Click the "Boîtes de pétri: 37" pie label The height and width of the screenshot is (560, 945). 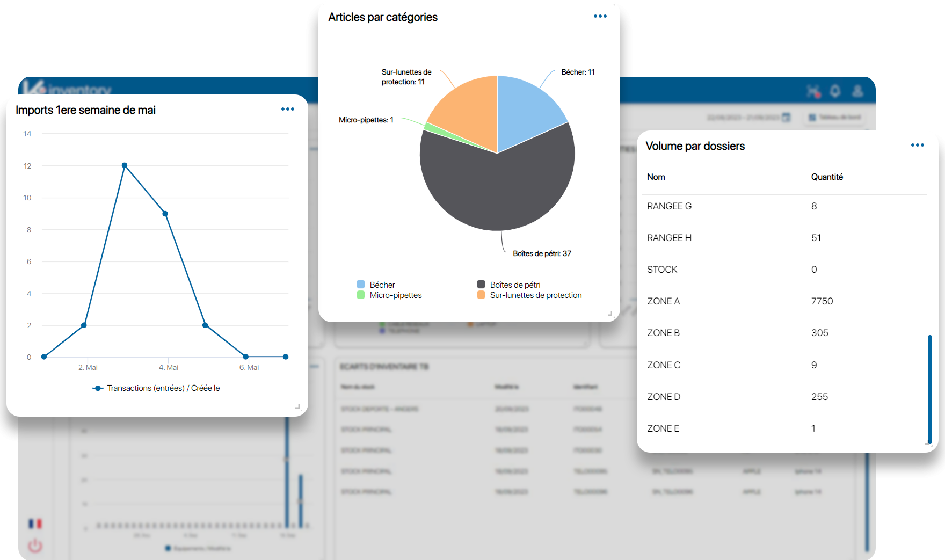542,253
